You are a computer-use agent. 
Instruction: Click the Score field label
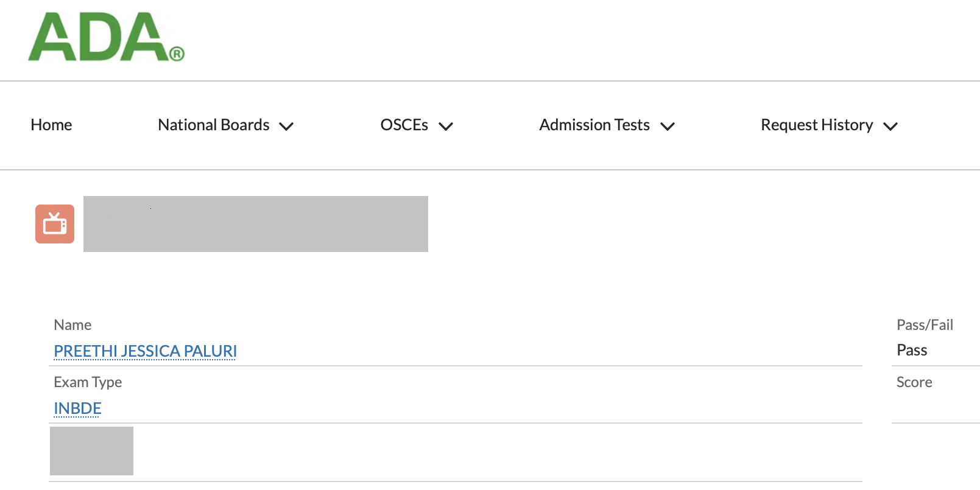click(914, 382)
